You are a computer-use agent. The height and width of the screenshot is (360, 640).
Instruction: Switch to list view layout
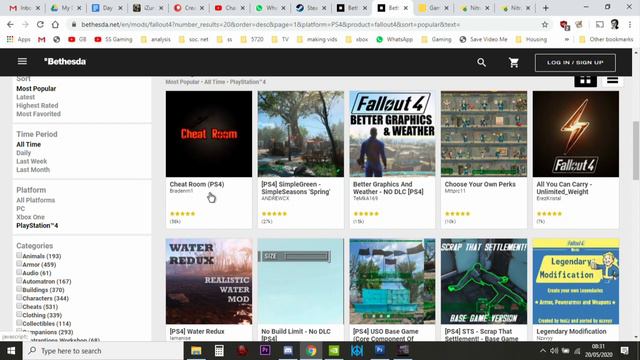pyautogui.click(x=612, y=80)
